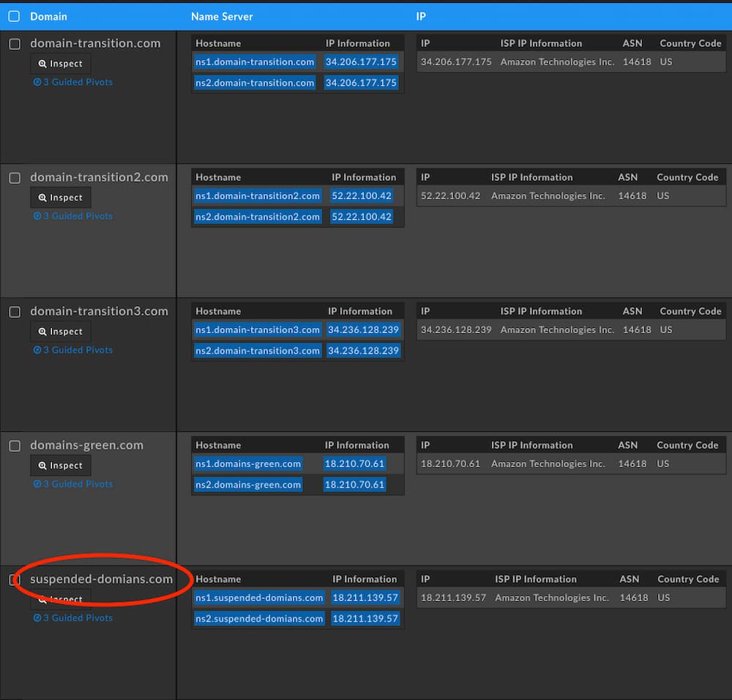This screenshot has width=732, height=700.
Task: Open 3 Guided Pivots for domain-transition.com
Action: (x=72, y=82)
